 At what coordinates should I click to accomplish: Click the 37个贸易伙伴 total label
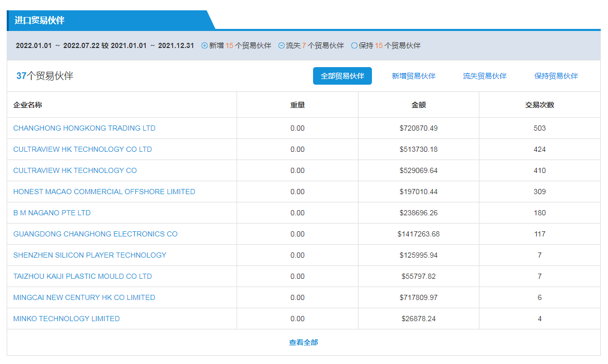coord(44,75)
